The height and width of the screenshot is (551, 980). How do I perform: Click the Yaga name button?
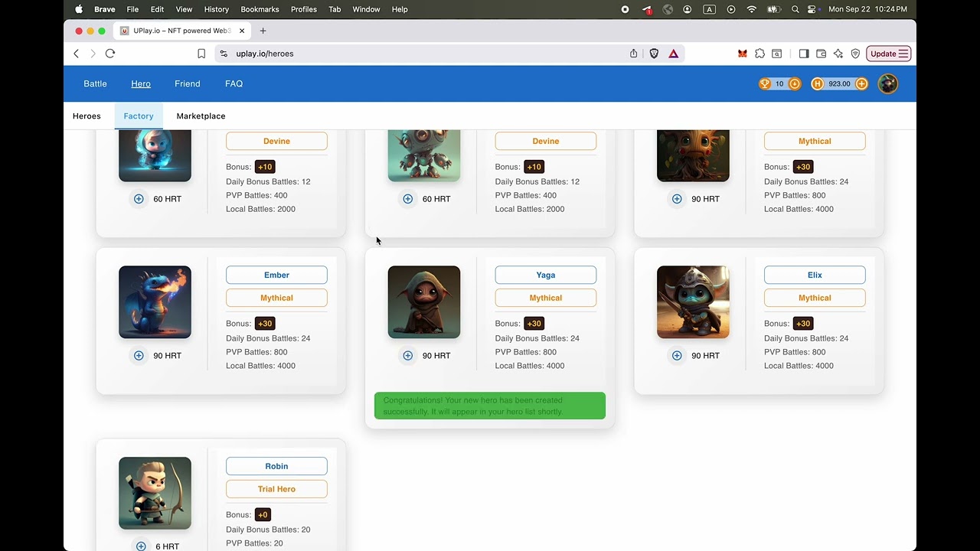546,275
